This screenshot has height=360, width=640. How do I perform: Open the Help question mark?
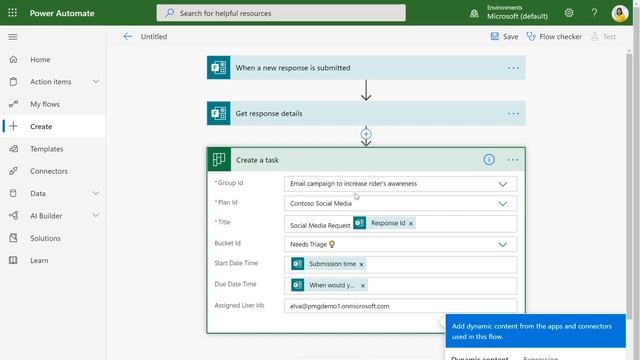point(594,13)
